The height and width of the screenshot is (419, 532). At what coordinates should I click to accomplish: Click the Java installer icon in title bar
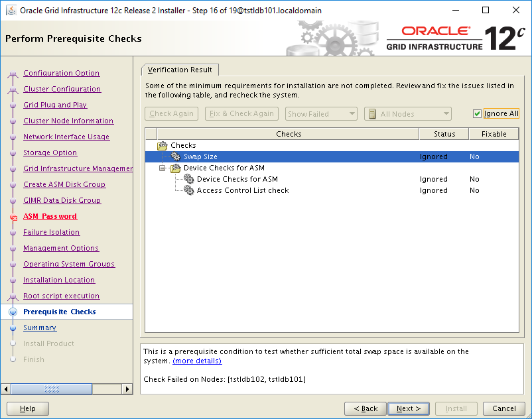[11, 10]
